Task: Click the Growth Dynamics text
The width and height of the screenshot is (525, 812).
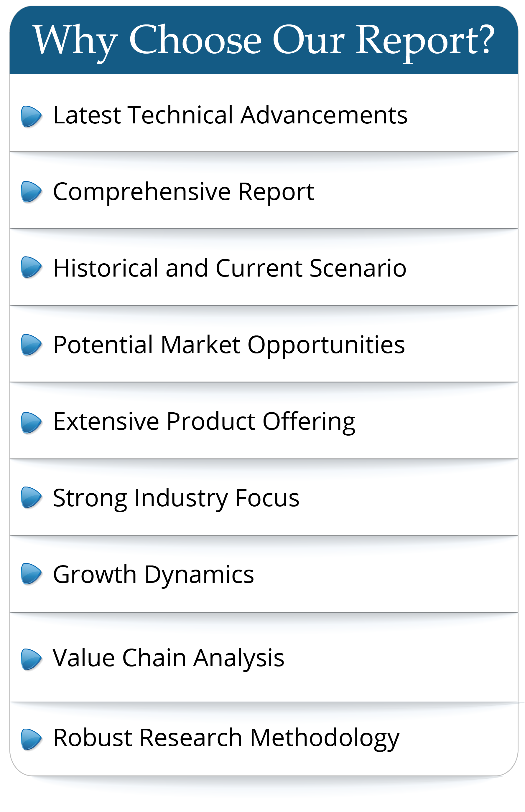Action: click(x=153, y=575)
